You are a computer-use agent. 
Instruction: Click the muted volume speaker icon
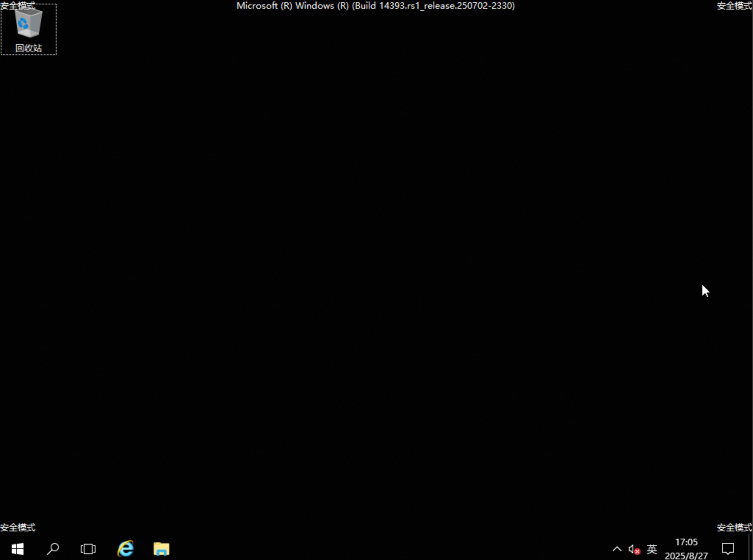coord(634,549)
